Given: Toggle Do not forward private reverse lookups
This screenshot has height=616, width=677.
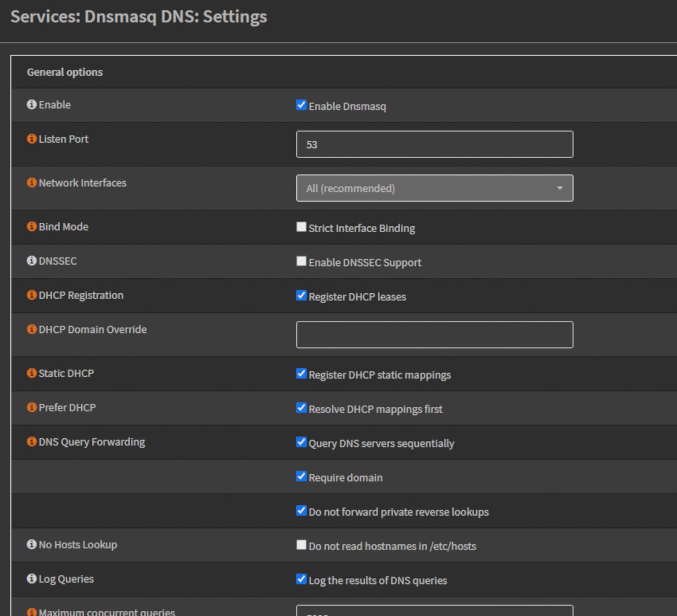Looking at the screenshot, I should (x=301, y=510).
